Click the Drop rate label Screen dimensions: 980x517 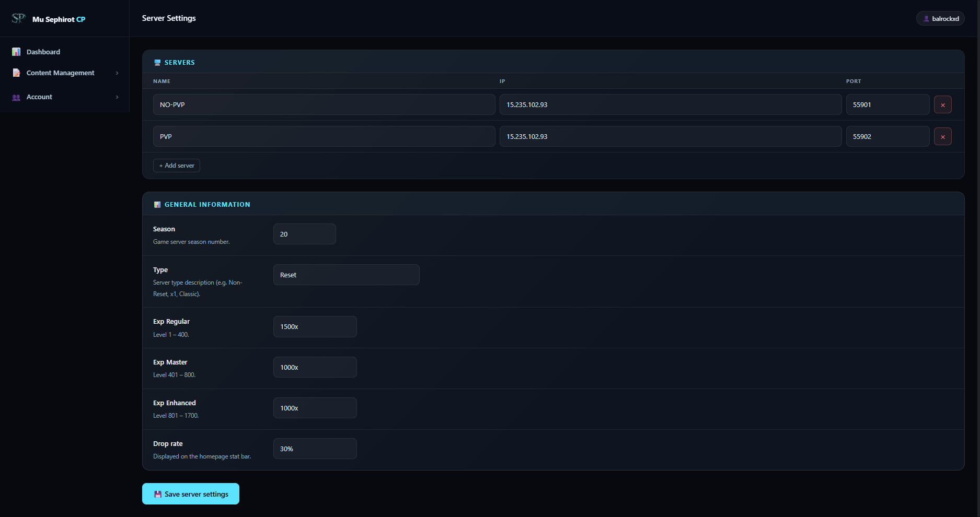[x=168, y=444]
